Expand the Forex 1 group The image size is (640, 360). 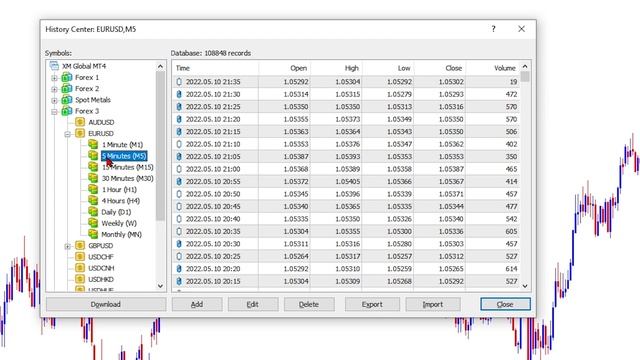tap(54, 78)
